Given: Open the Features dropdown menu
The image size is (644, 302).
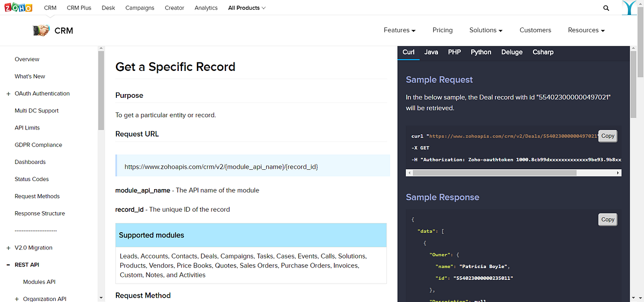Looking at the screenshot, I should (x=400, y=30).
